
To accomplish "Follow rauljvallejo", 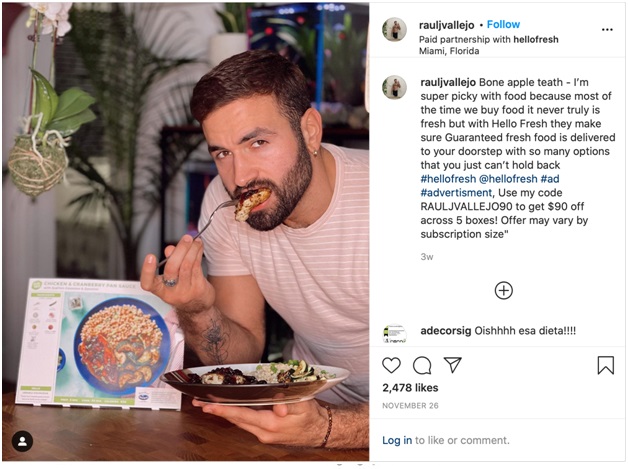I will point(503,24).
